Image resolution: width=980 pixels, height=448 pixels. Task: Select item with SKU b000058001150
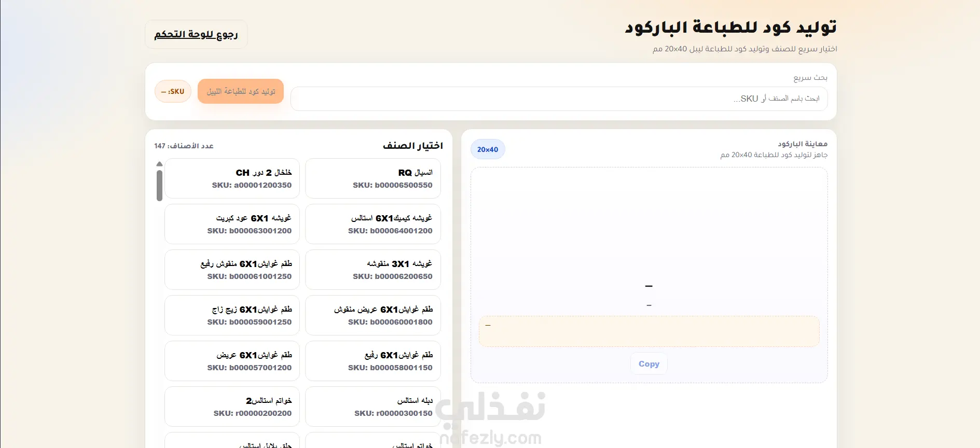coord(373,361)
